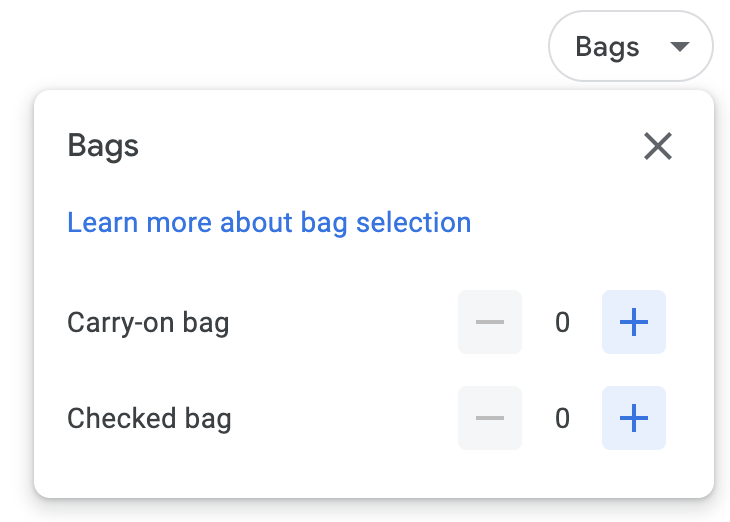
Task: Close the Bags panel
Action: (657, 146)
